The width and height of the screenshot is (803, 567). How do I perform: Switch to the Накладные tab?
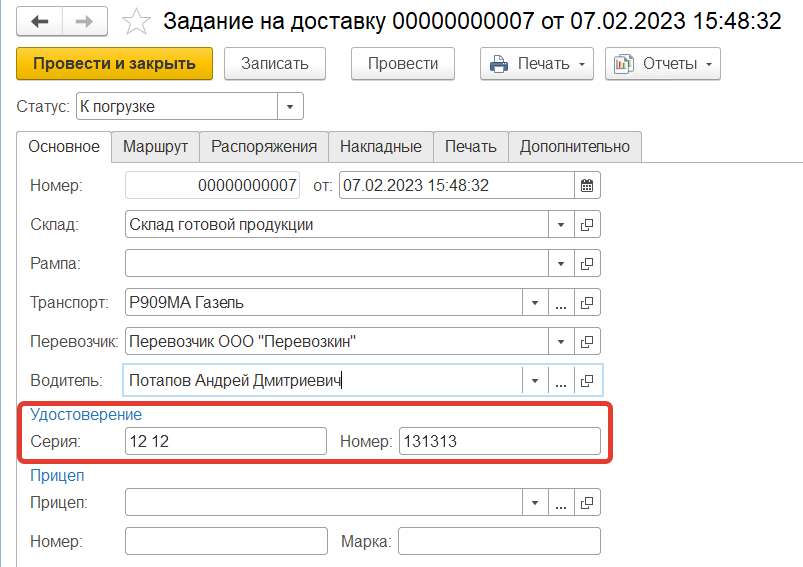point(380,146)
